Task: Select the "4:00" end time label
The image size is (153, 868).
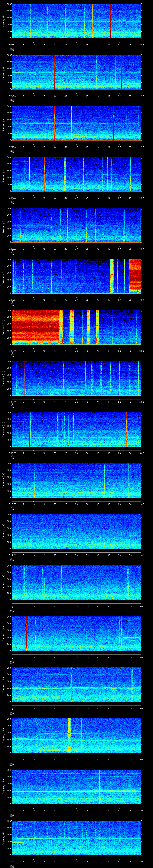Action: [141, 146]
